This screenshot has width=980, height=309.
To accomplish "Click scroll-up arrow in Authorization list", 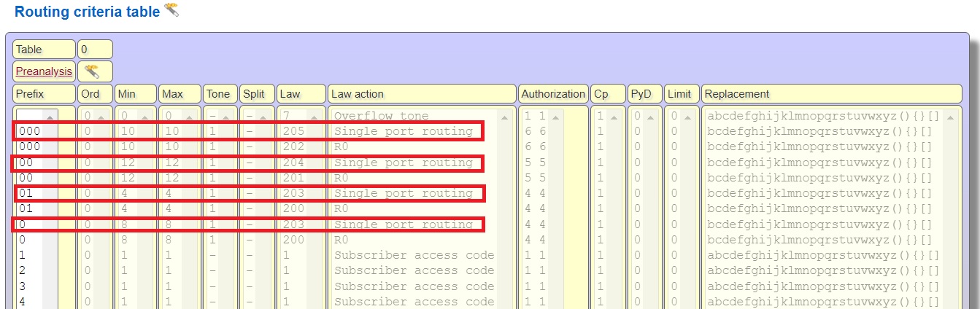I will tap(557, 117).
